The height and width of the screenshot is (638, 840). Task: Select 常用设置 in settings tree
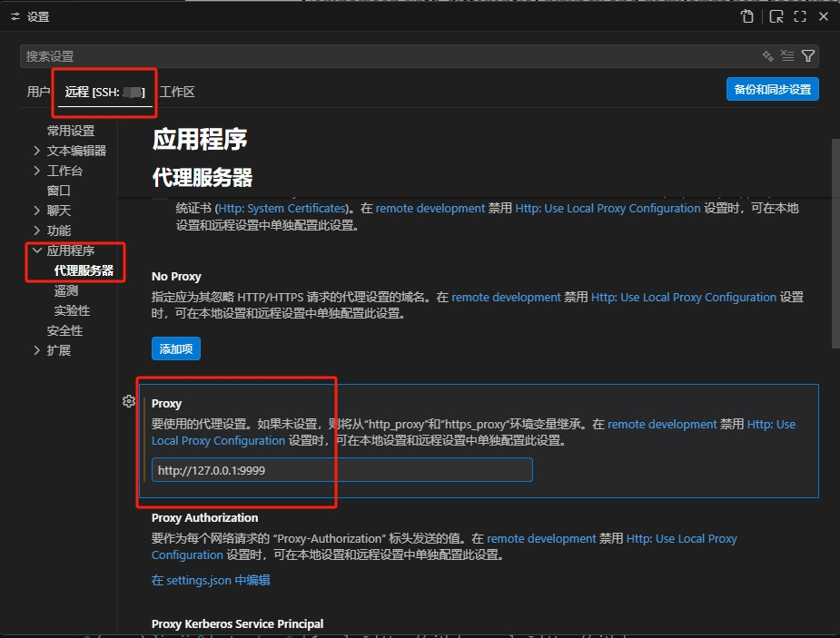coord(71,131)
